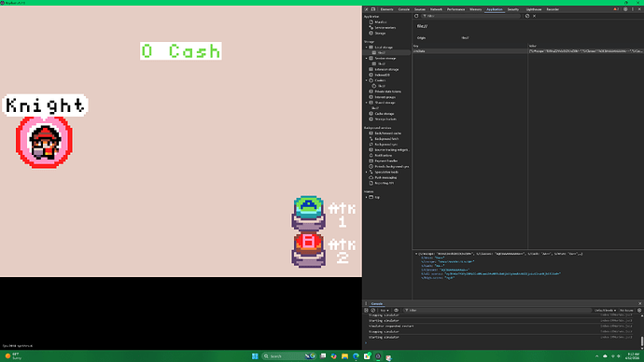Screen dimensions: 644x362
Task: Open the Sources tab
Action: pos(420,9)
